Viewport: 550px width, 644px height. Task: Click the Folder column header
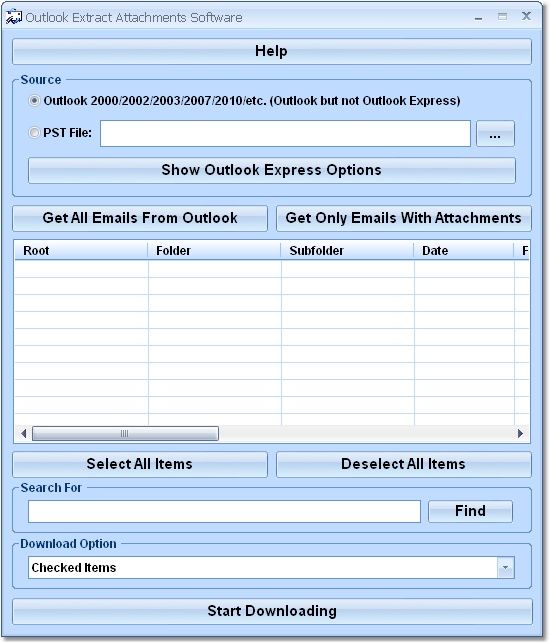click(214, 251)
